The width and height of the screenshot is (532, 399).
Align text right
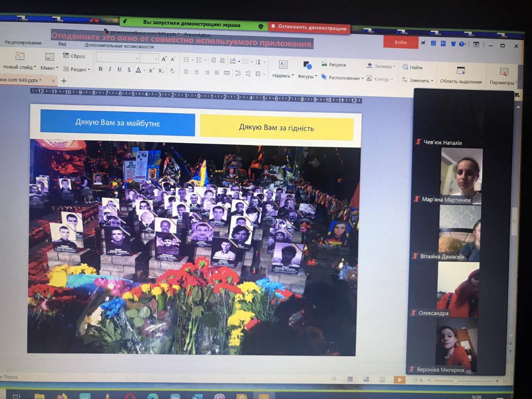tap(207, 72)
